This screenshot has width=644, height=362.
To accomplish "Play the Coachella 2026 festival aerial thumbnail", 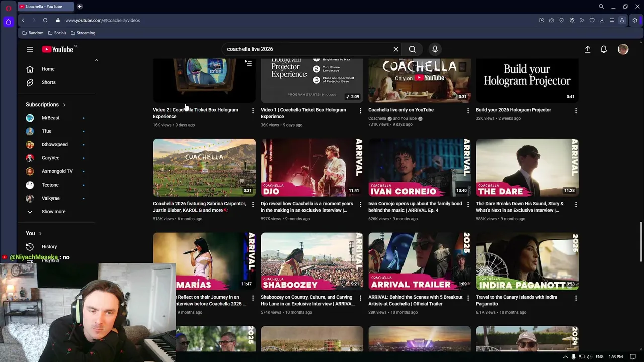I will (x=204, y=167).
